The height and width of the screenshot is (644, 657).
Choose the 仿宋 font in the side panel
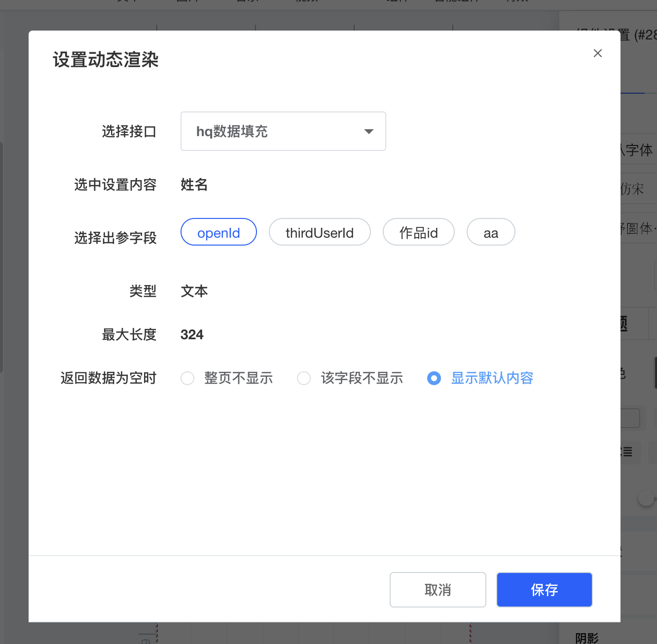coord(633,189)
